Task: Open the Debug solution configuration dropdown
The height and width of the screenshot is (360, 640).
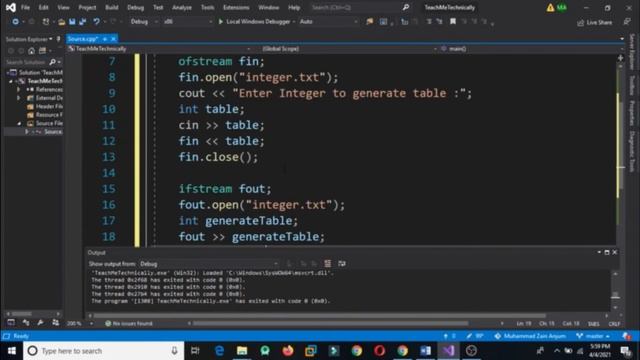Action: [144, 22]
